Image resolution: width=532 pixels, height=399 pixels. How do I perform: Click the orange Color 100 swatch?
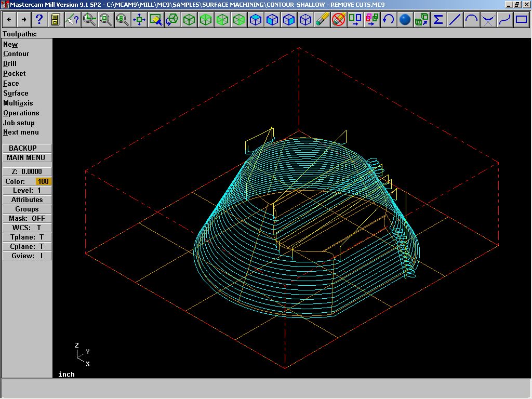point(43,181)
